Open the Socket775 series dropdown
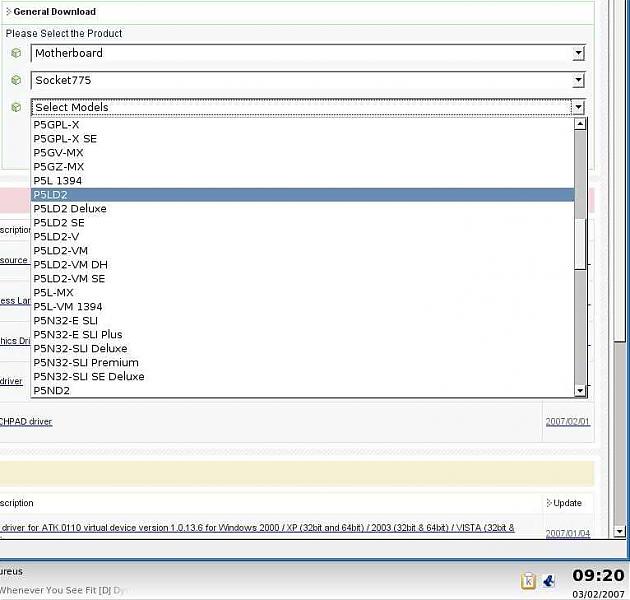This screenshot has height=600, width=630. click(x=578, y=80)
